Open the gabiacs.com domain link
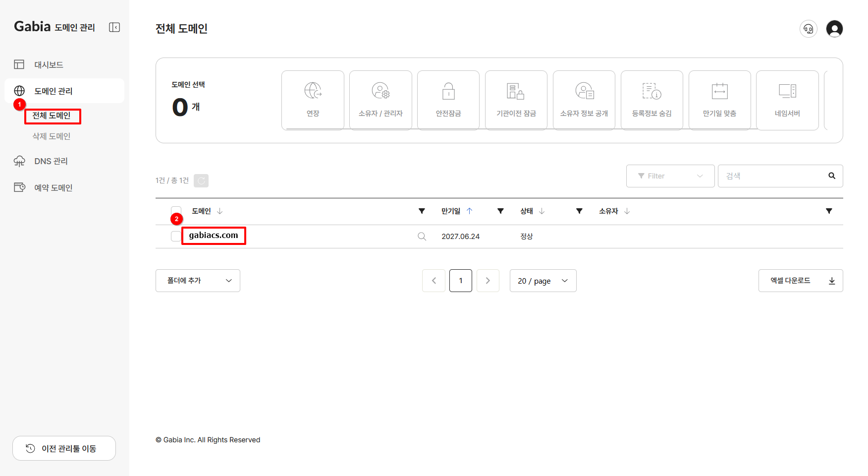The width and height of the screenshot is (868, 476). [214, 236]
